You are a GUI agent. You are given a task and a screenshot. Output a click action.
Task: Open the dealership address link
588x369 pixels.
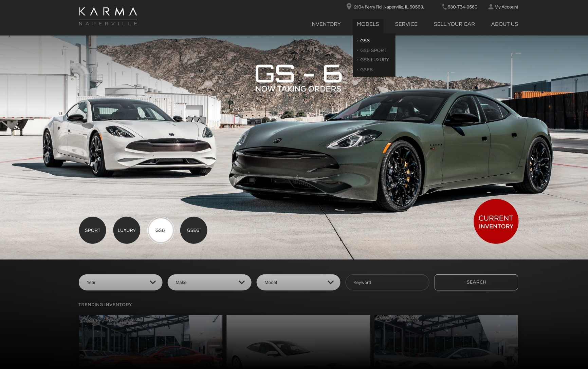[x=389, y=7]
